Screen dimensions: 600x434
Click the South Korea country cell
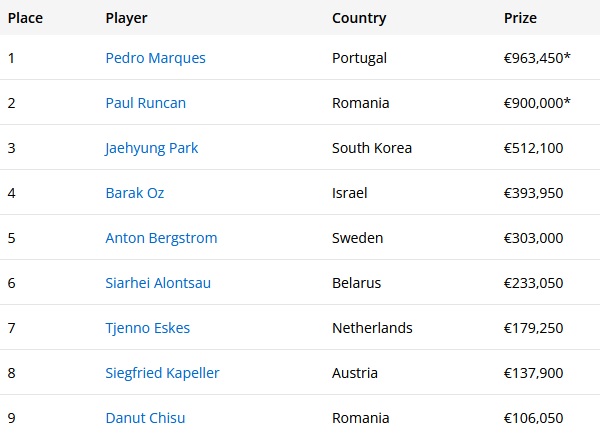pos(372,148)
